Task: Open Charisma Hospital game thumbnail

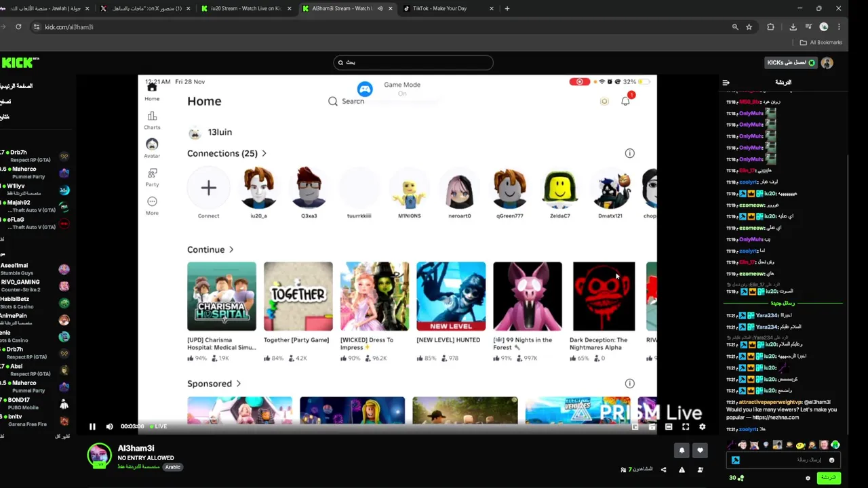Action: (x=222, y=296)
